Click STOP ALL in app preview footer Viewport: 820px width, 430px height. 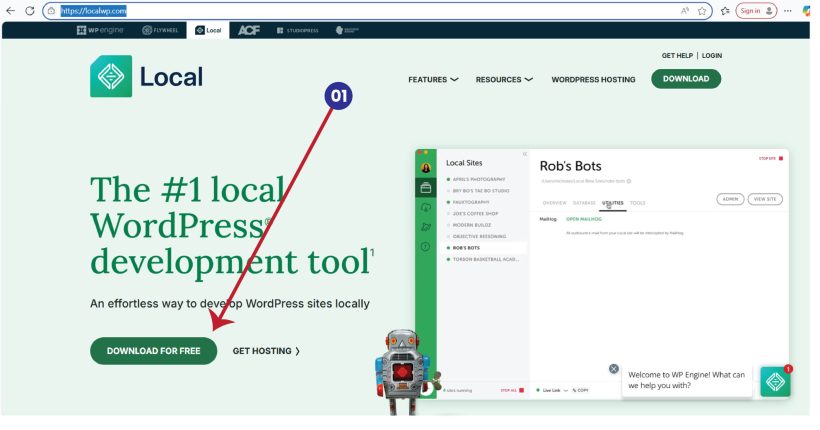(512, 390)
